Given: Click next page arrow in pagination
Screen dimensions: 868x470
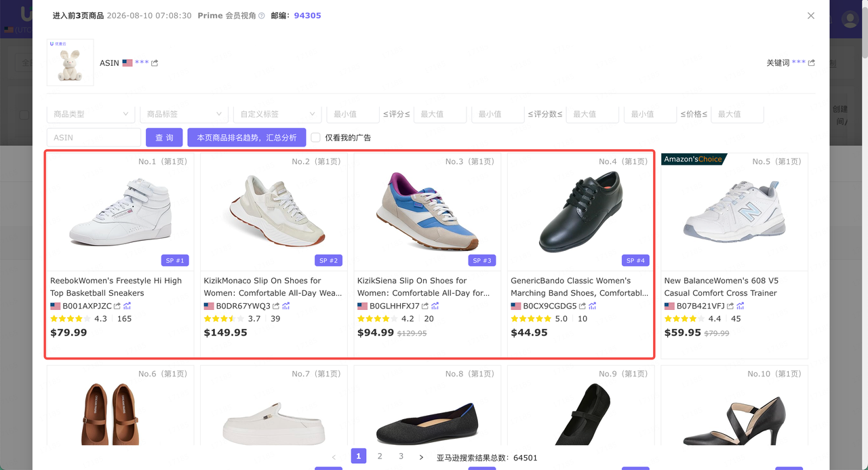Looking at the screenshot, I should coord(421,457).
